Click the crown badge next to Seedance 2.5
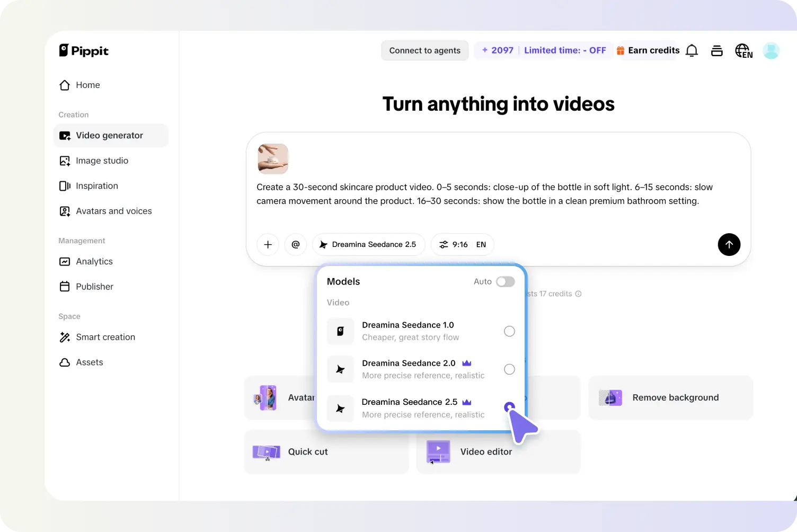Screen dimensions: 797x532 (x=467, y=402)
